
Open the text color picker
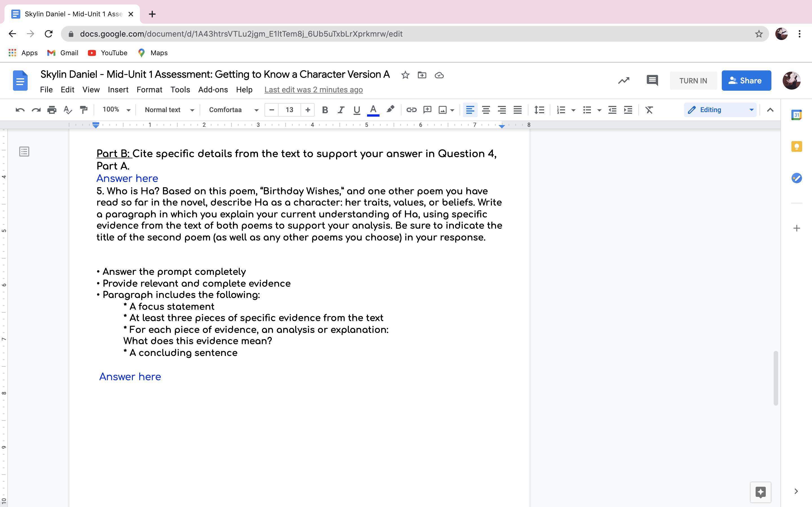373,110
